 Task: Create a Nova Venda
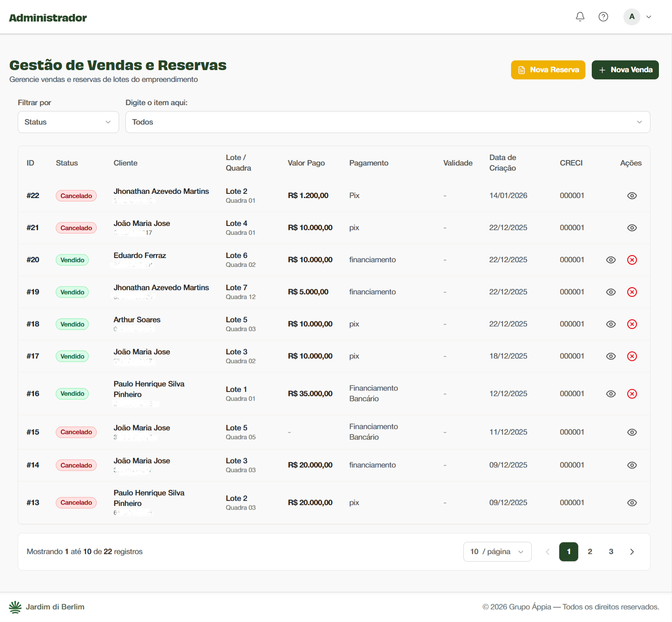625,70
